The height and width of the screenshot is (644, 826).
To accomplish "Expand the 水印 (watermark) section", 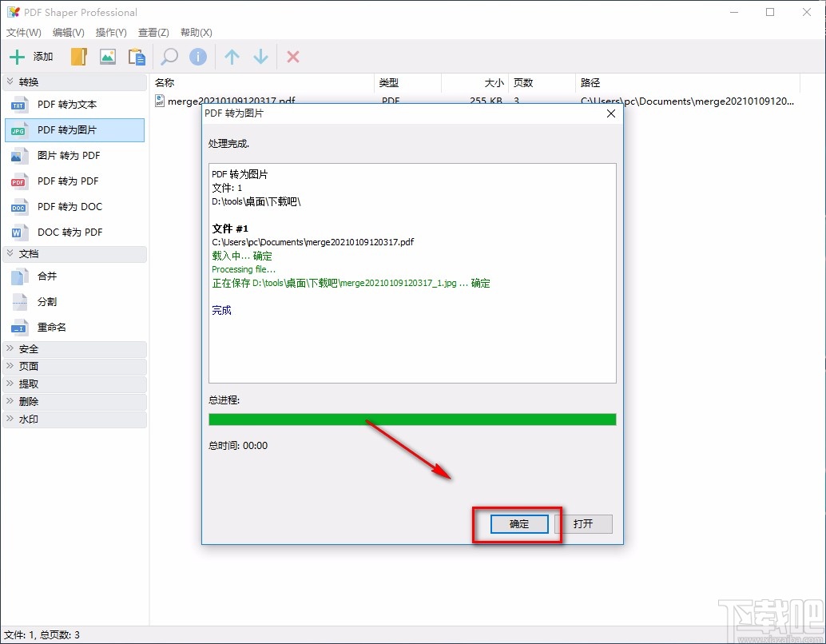I will tap(74, 419).
